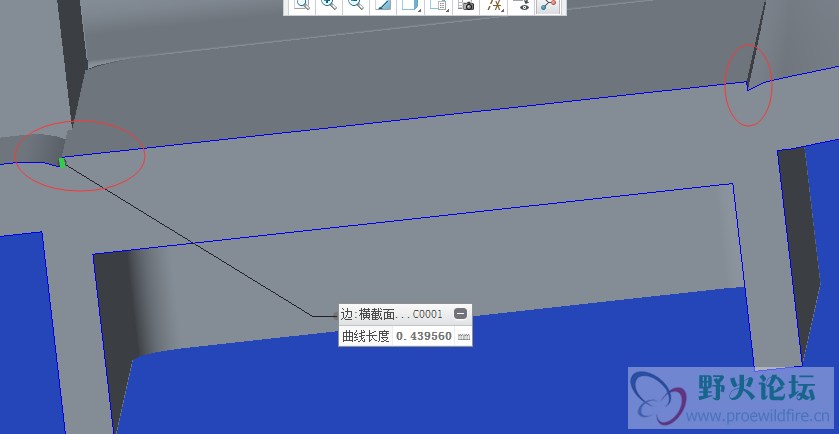This screenshot has height=434, width=839.
Task: Click the edge label '边:横截面...C0001'
Action: point(392,314)
